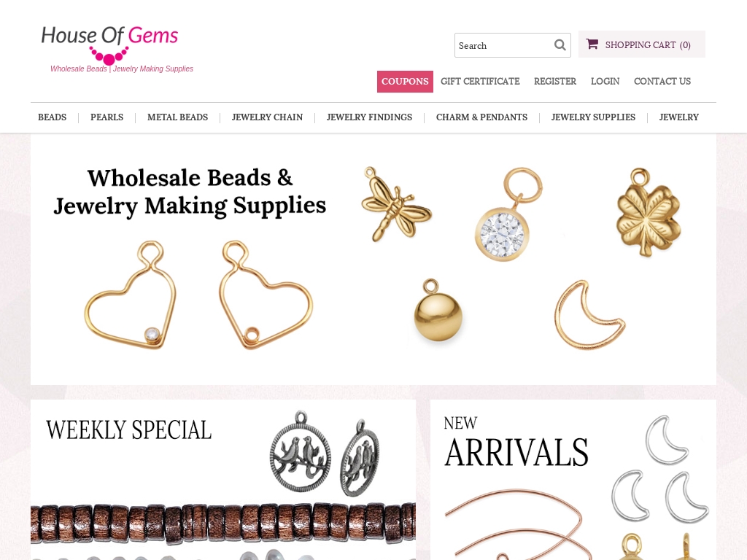
Task: Open the Beads category menu
Action: tap(53, 117)
